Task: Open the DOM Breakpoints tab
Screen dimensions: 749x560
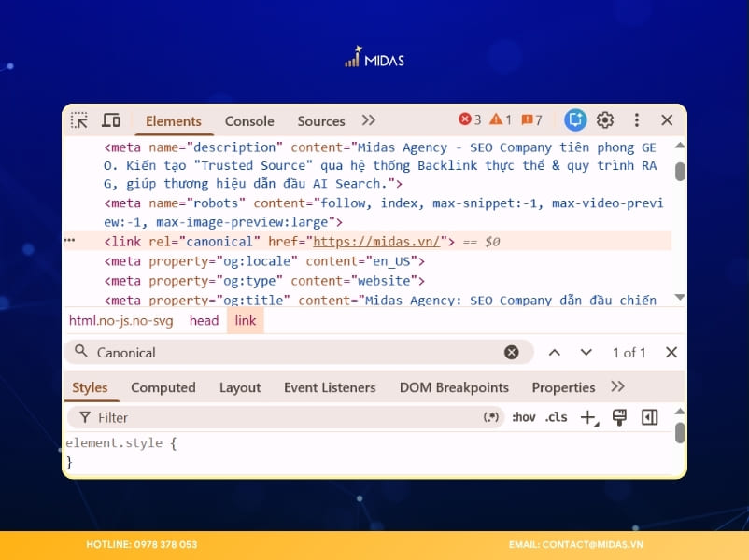Action: click(454, 387)
